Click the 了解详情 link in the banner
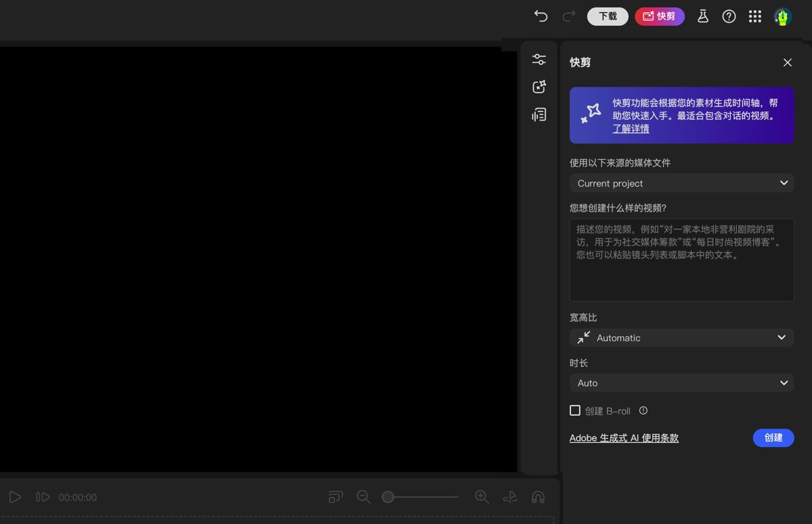Image resolution: width=812 pixels, height=524 pixels. click(630, 128)
